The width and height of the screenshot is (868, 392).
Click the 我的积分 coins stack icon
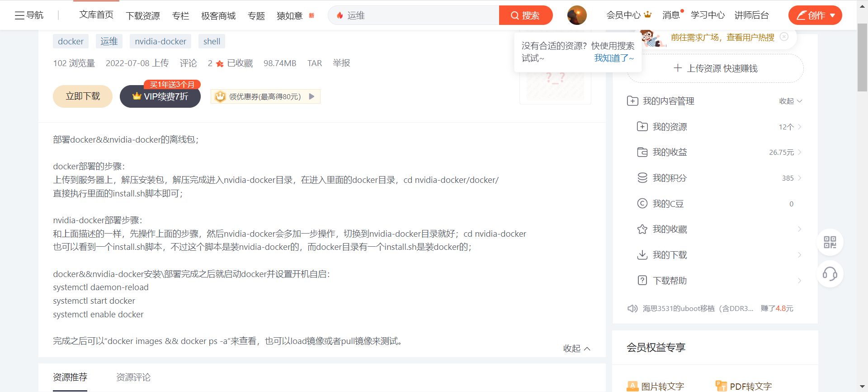point(642,178)
